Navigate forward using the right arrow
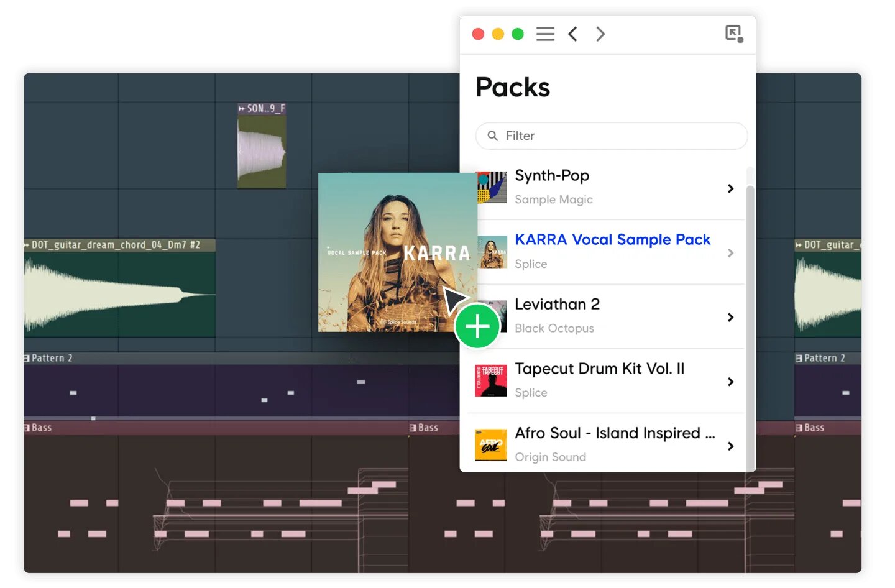The width and height of the screenshot is (895, 588). click(x=600, y=34)
